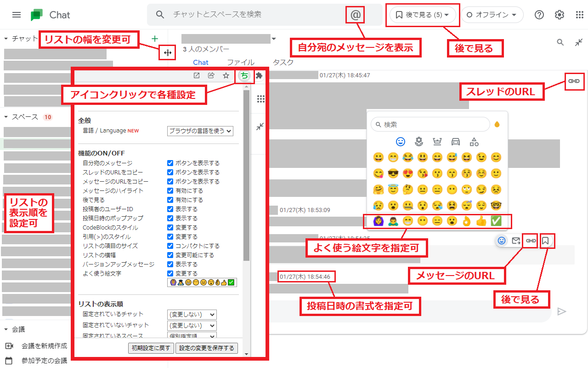Open the 固定されているチャット dropdown
The image size is (588, 368).
coord(192,315)
